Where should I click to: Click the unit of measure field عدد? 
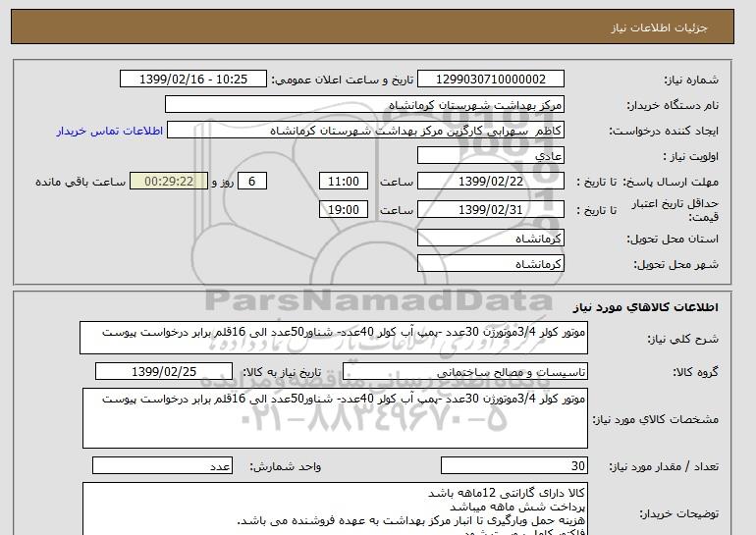[162, 466]
